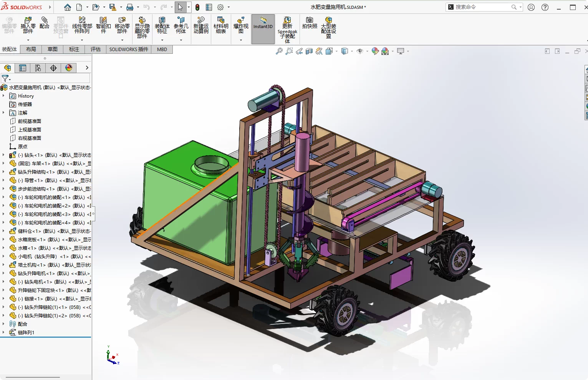588x380 pixels.
Task: Click Insert Components (插入零部件) tool
Action: click(x=28, y=25)
